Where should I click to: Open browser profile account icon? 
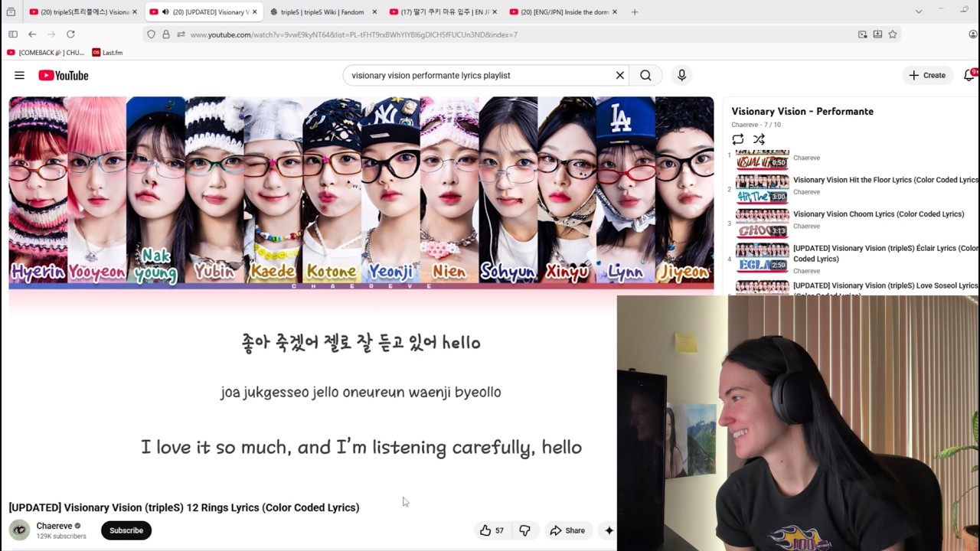973,34
